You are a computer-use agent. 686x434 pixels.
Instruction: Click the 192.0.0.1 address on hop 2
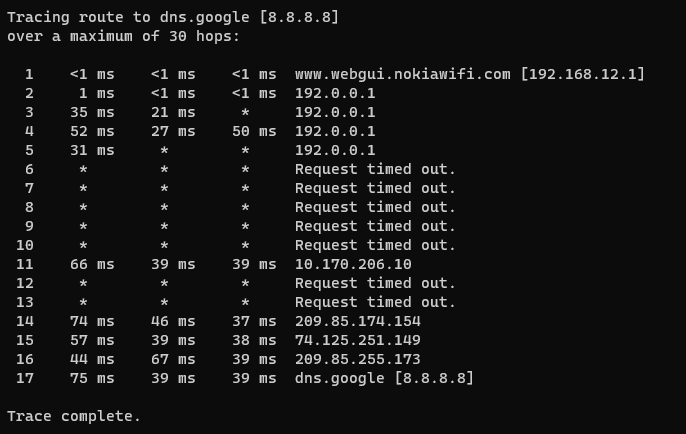(x=335, y=93)
